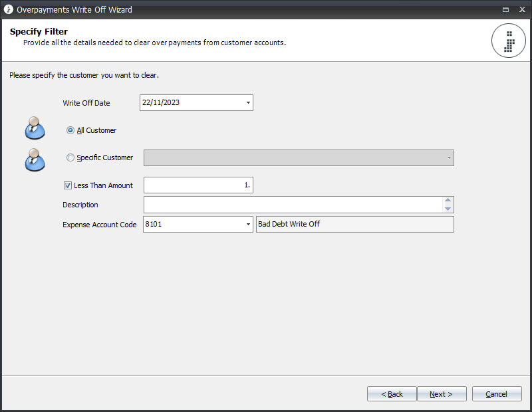Expand the Specific Customer combo box
The image size is (532, 412).
tap(448, 158)
